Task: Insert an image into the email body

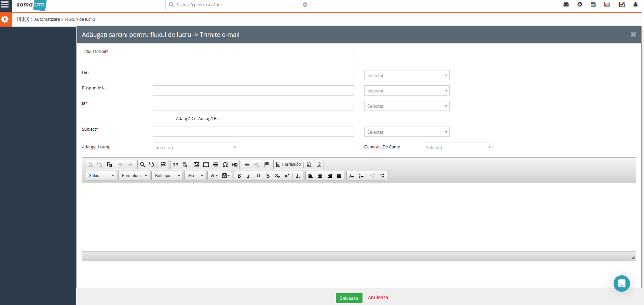Action: pyautogui.click(x=196, y=164)
